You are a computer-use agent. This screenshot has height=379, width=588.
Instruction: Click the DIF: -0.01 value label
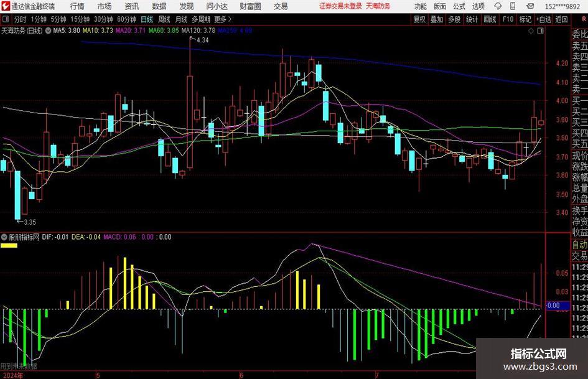coord(55,236)
